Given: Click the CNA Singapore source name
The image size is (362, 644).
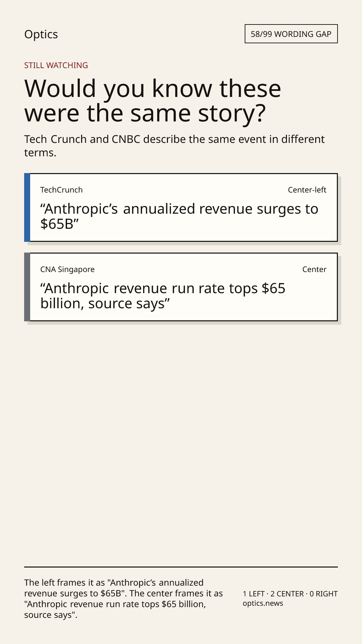Looking at the screenshot, I should pos(67,269).
